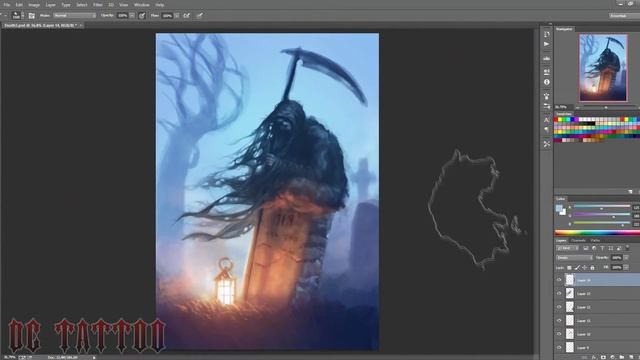The image size is (640, 360).
Task: Turn layer filtering on or off
Action: [627, 247]
